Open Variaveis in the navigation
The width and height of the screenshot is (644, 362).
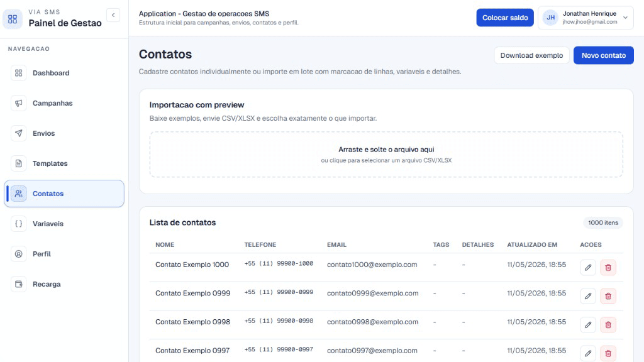(x=64, y=224)
